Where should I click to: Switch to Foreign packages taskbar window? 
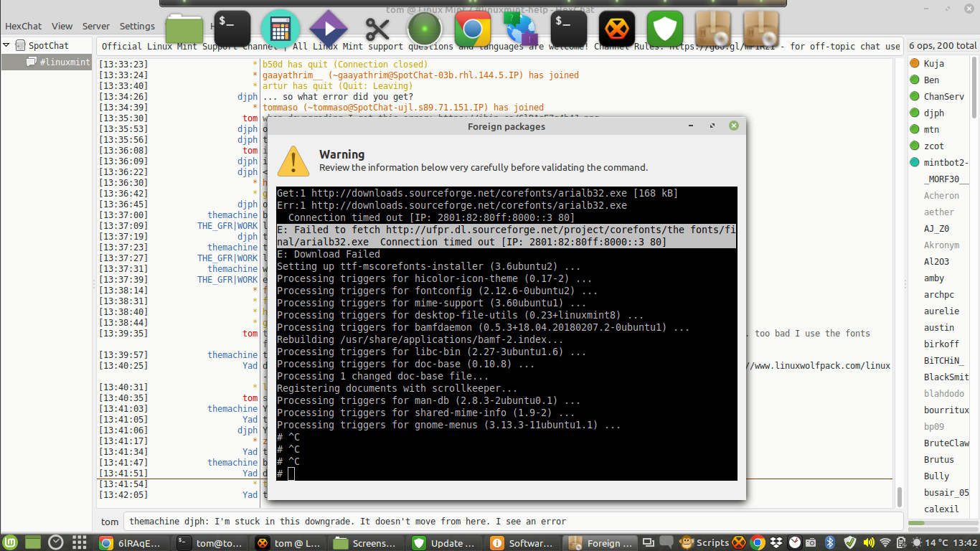tap(600, 542)
